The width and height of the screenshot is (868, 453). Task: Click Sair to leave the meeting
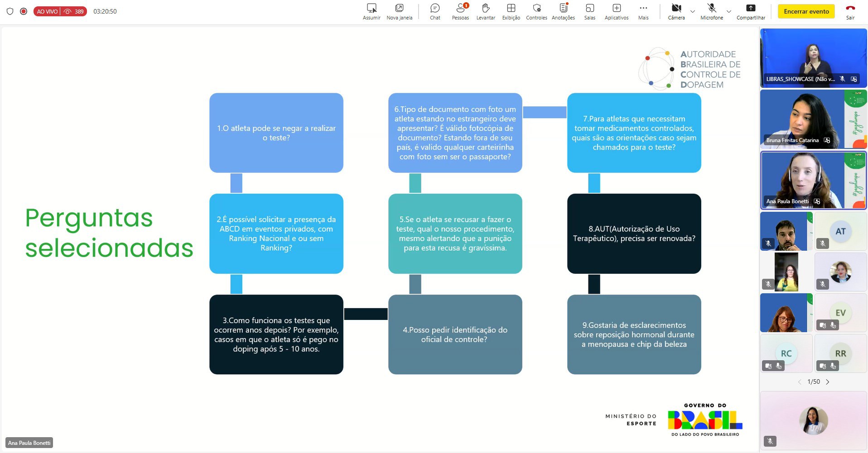[850, 11]
